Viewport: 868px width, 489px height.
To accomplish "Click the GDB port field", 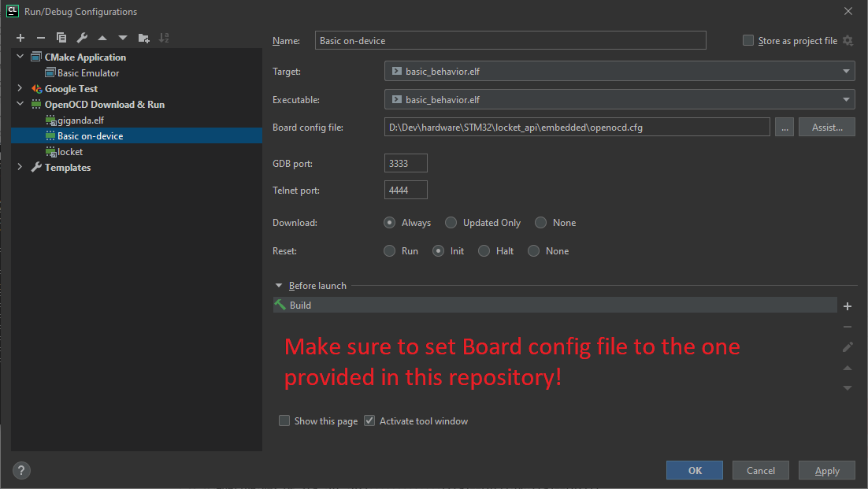I will [x=406, y=163].
